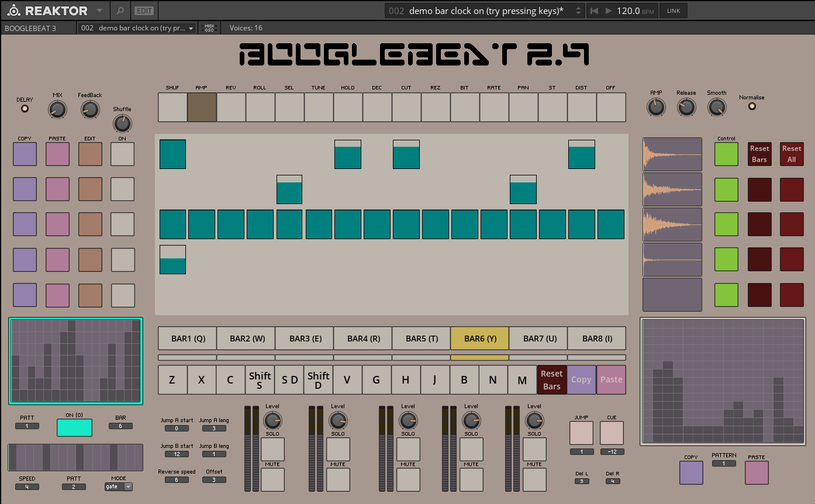Select the PAN parameter tab
The image size is (815, 504).
[523, 107]
